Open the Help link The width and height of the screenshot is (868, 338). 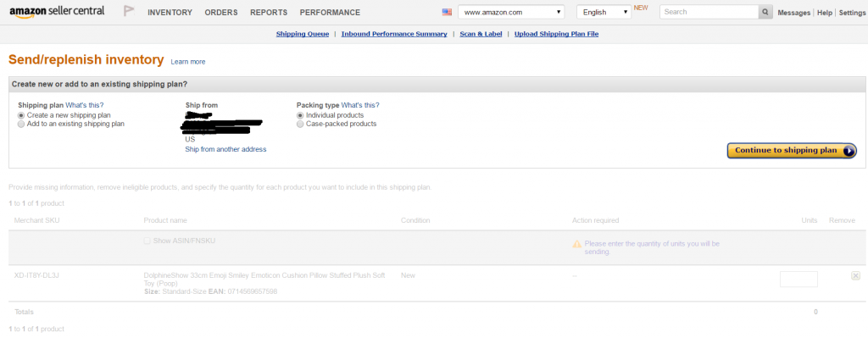click(x=825, y=13)
